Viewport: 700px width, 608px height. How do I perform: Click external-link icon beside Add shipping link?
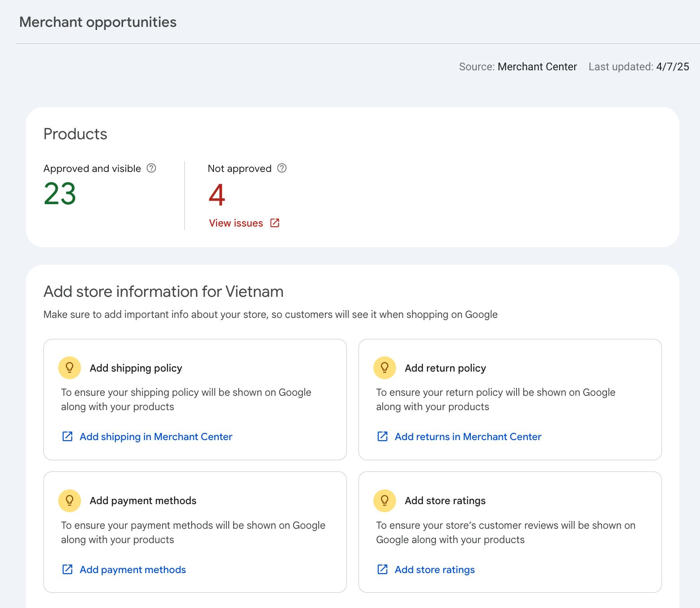(x=67, y=436)
